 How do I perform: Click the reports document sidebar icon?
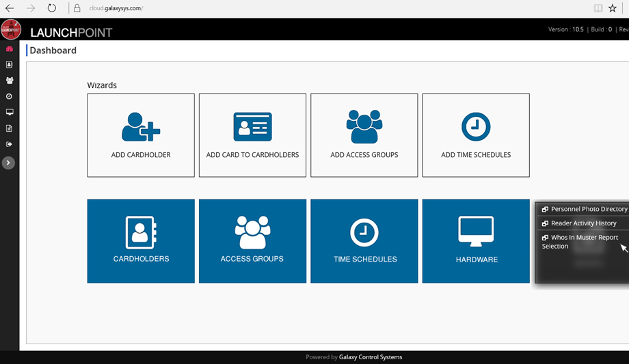click(9, 128)
